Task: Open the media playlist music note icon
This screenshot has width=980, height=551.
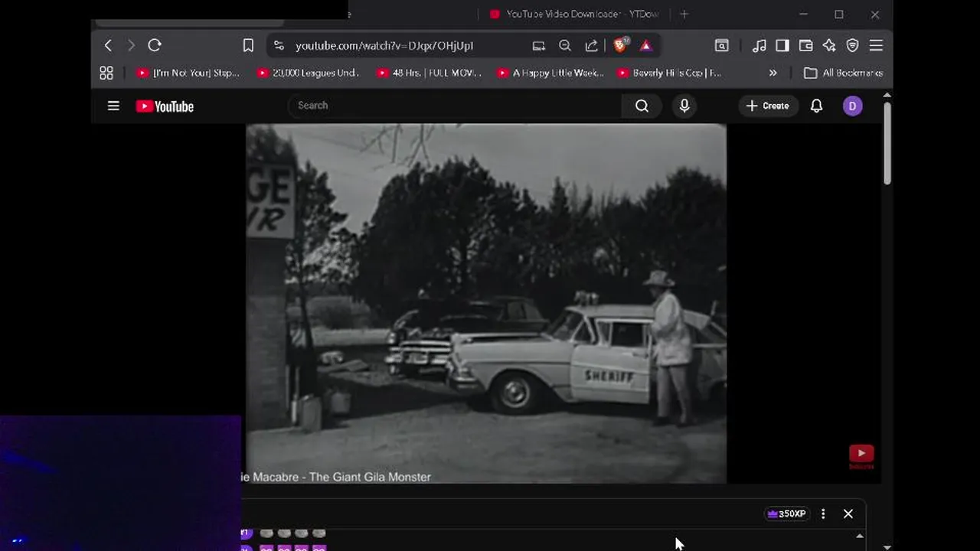Action: 759,46
